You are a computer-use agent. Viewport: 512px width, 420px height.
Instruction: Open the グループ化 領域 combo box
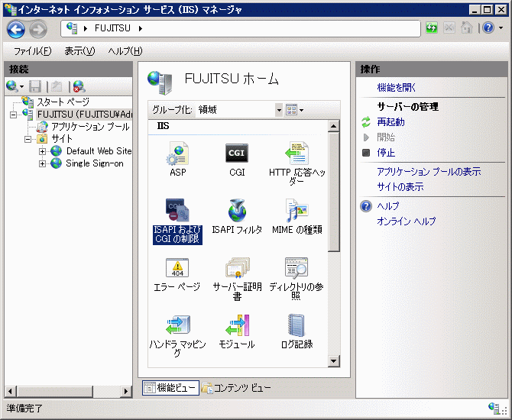tap(239, 110)
